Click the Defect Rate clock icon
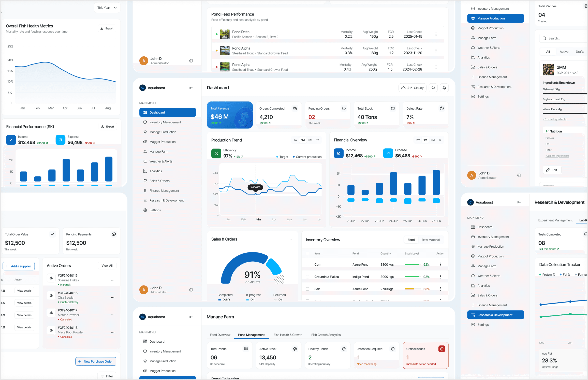588x380 pixels. (x=442, y=108)
